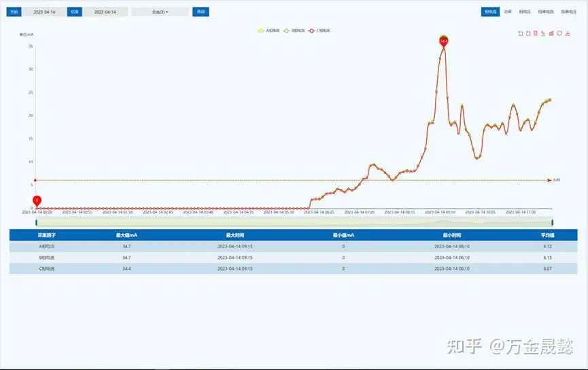
Task: Download chart as image icon
Action: point(568,33)
